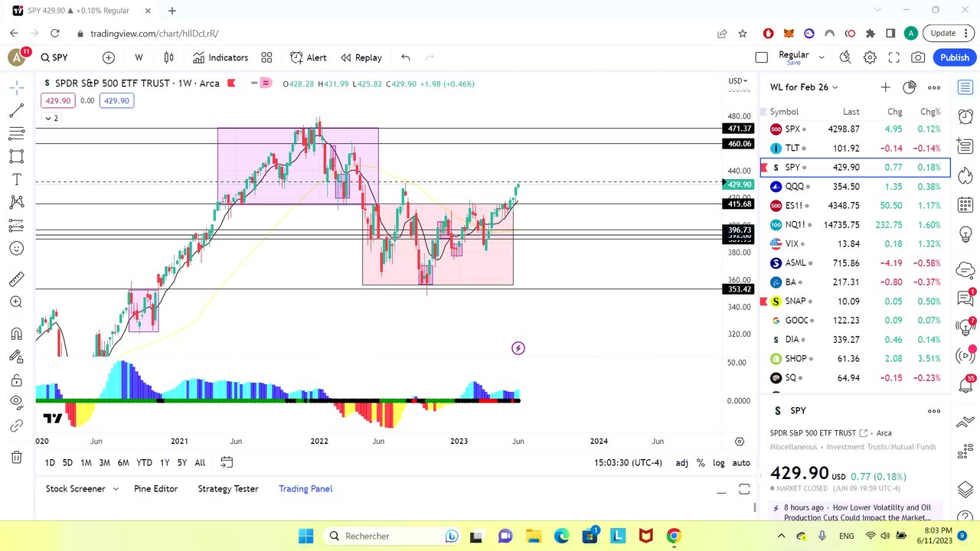The height and width of the screenshot is (551, 980).
Task: Add a compare symbol with plus icon
Action: [x=109, y=57]
